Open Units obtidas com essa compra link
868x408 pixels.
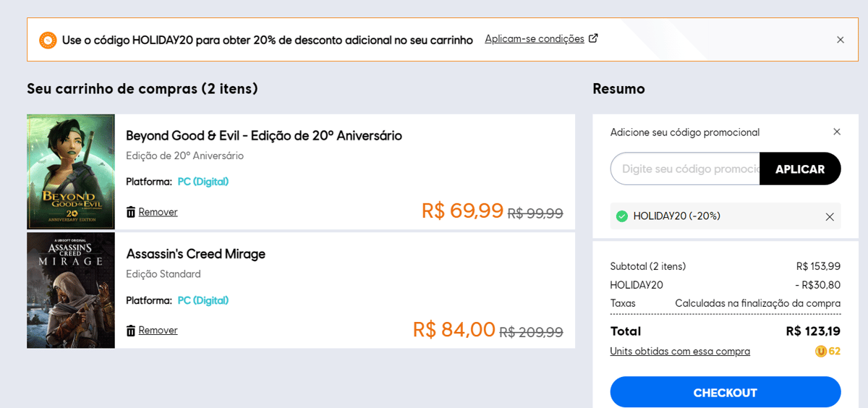(680, 352)
